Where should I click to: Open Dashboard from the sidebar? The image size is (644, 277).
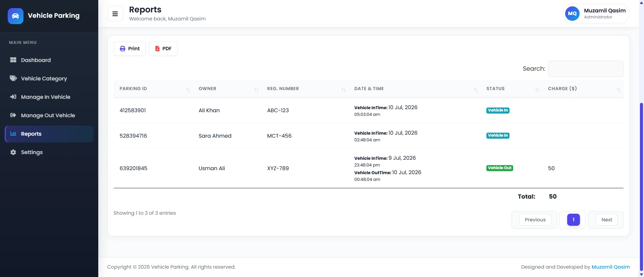[x=49, y=60]
